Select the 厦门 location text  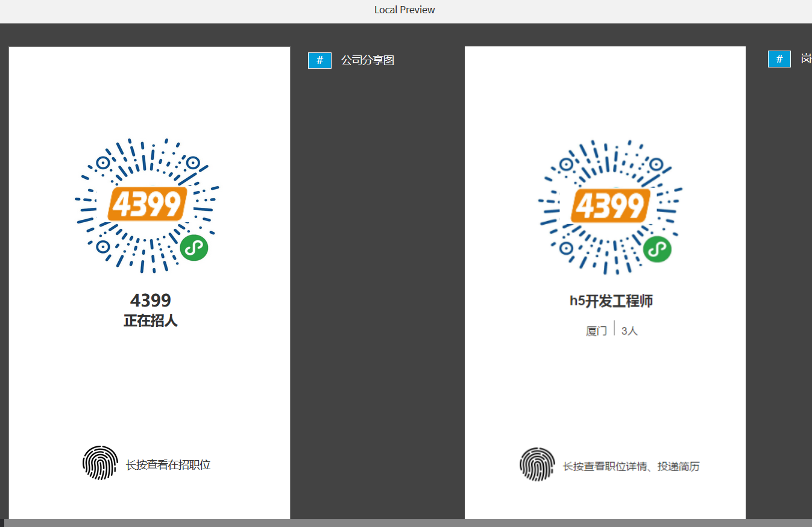[596, 331]
